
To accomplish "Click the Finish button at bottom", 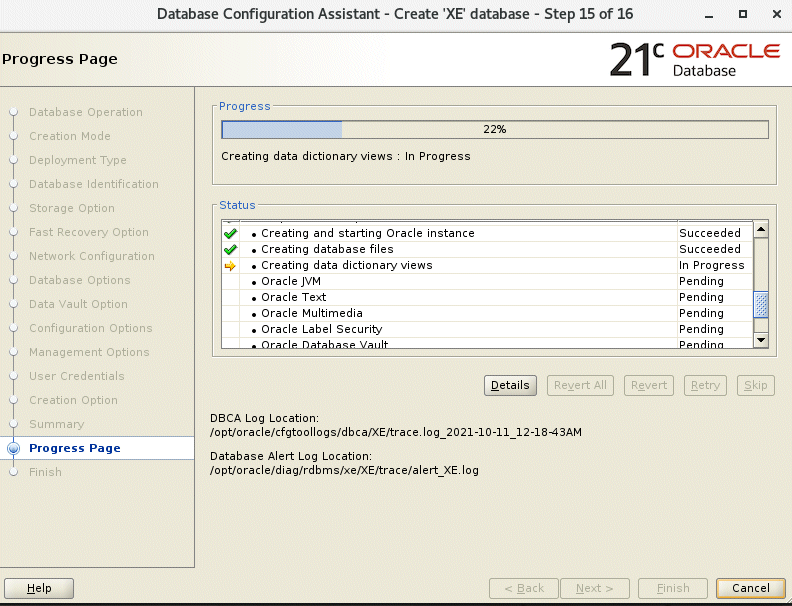I will point(673,588).
